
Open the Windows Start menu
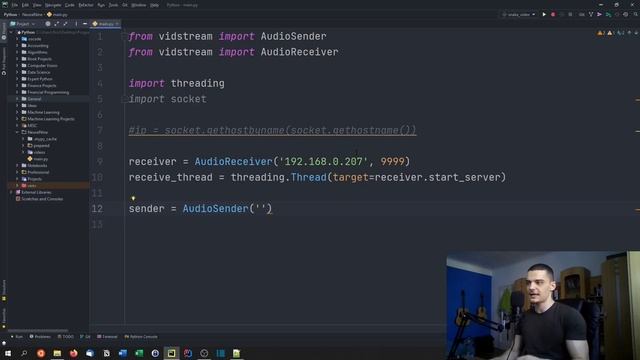click(x=8, y=353)
